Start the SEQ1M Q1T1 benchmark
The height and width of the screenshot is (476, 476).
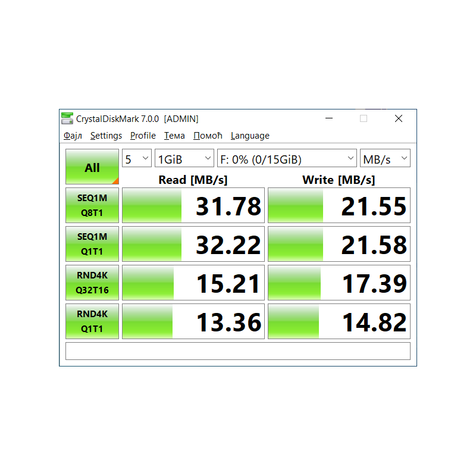pos(92,244)
